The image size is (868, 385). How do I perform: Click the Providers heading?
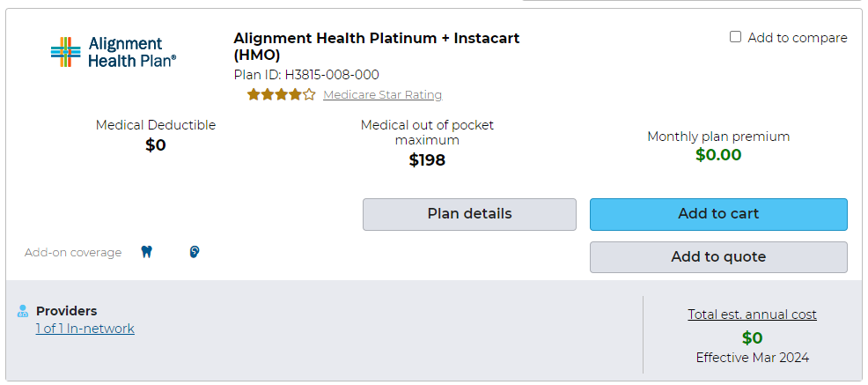pos(67,311)
